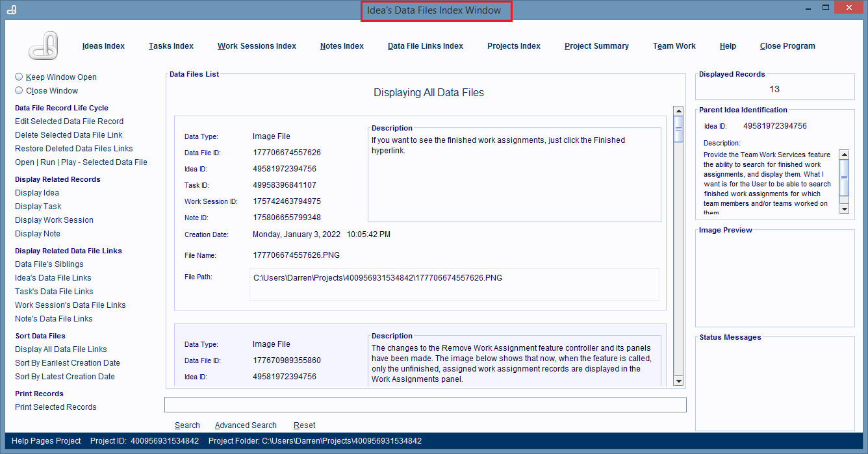Image resolution: width=868 pixels, height=454 pixels.
Task: Click Print Selected Records link
Action: [56, 407]
